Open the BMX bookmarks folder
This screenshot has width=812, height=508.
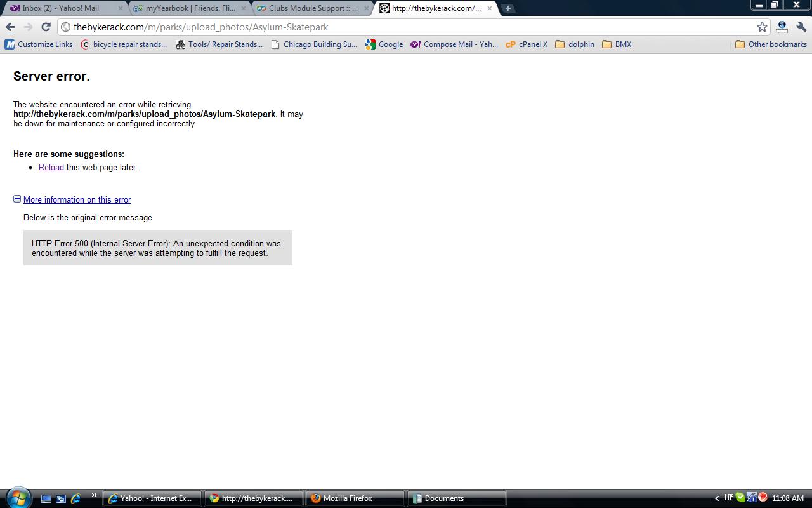tap(617, 44)
